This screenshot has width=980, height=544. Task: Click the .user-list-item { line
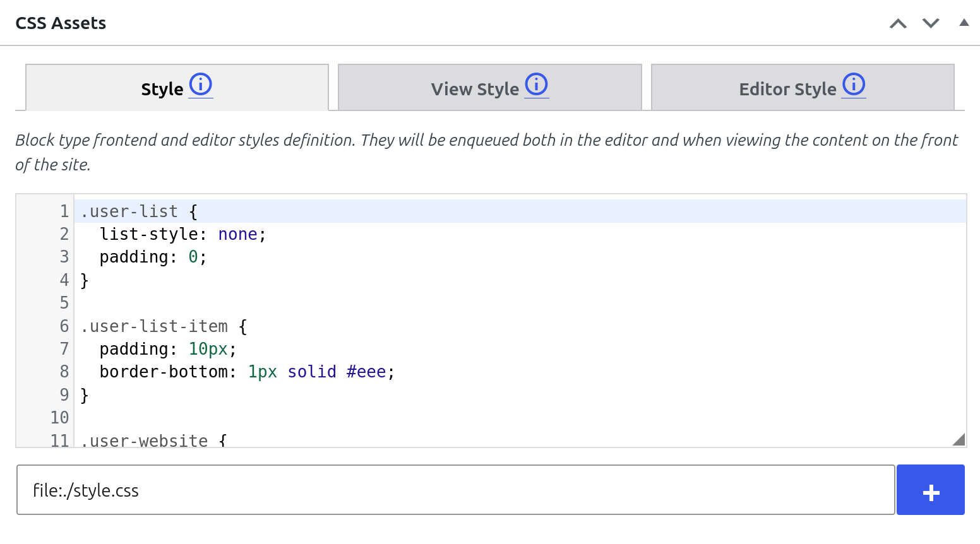click(520, 326)
